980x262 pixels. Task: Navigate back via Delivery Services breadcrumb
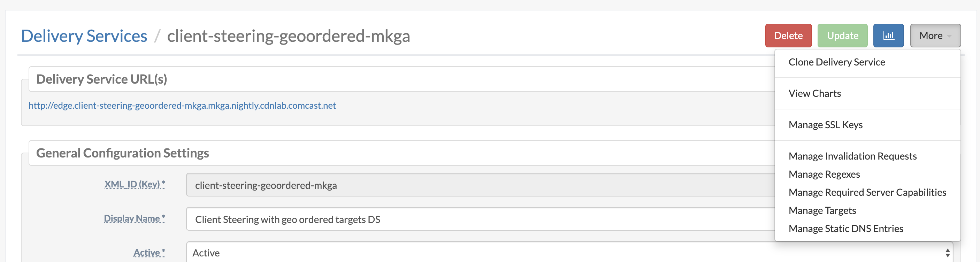point(84,36)
